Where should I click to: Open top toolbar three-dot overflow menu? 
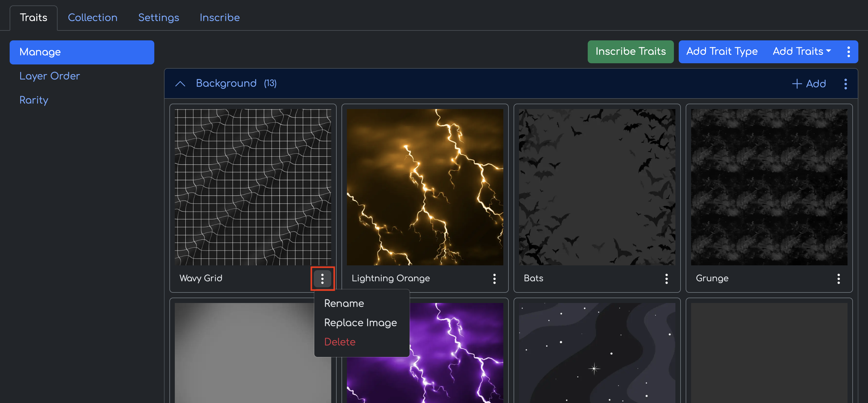point(848,52)
